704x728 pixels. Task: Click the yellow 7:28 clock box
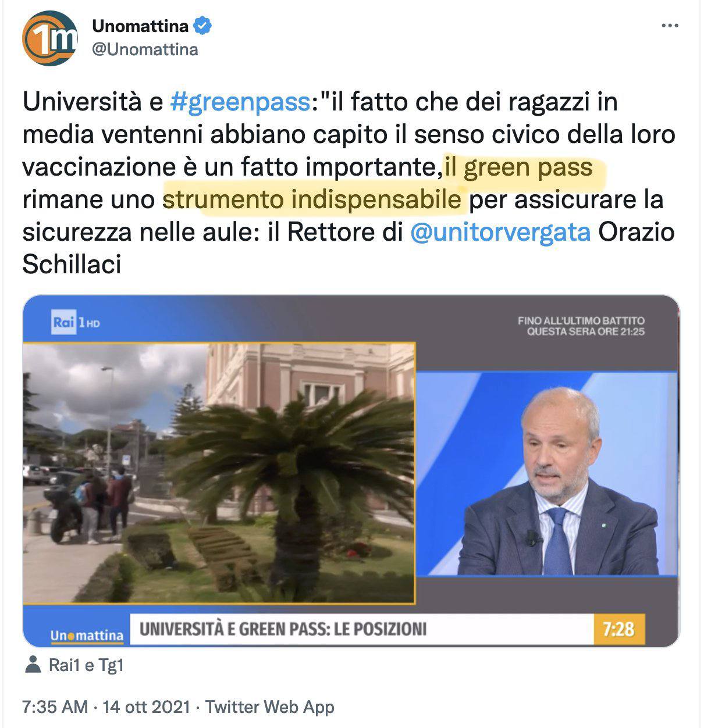618,629
